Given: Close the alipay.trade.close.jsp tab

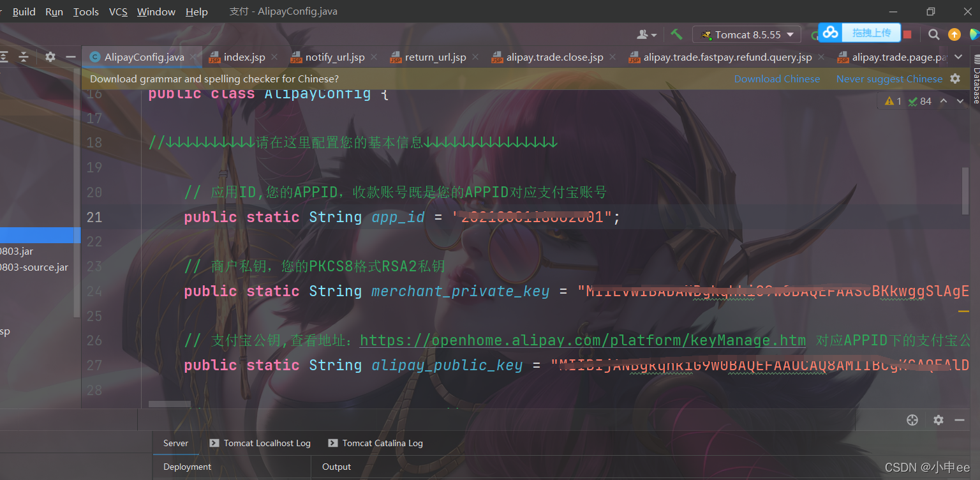Looking at the screenshot, I should [x=612, y=57].
